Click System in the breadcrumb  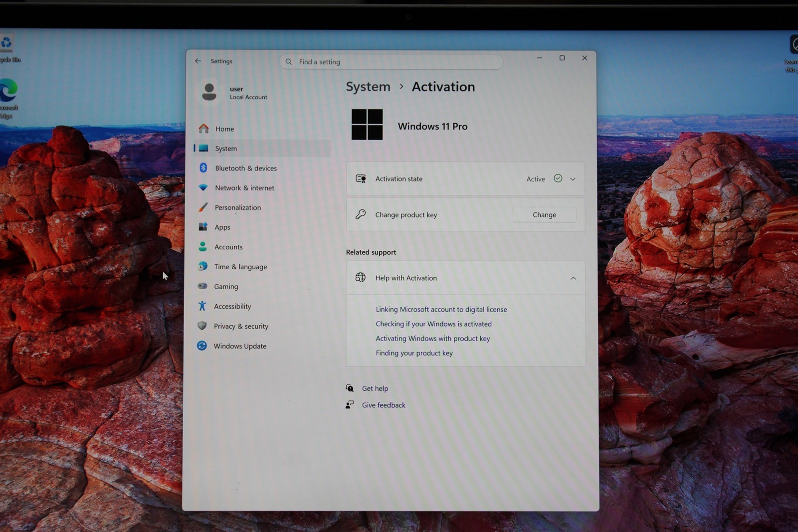pos(368,87)
